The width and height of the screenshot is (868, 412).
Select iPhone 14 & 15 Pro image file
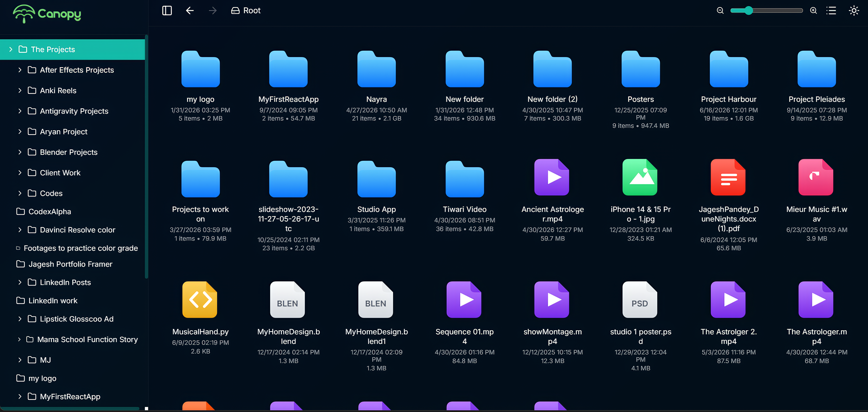tap(640, 177)
